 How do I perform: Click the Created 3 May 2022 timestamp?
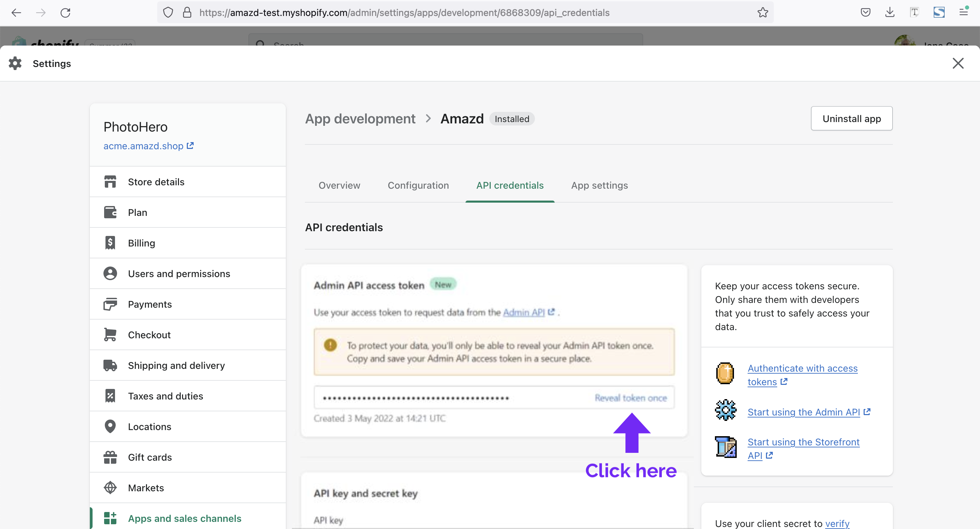click(x=379, y=418)
